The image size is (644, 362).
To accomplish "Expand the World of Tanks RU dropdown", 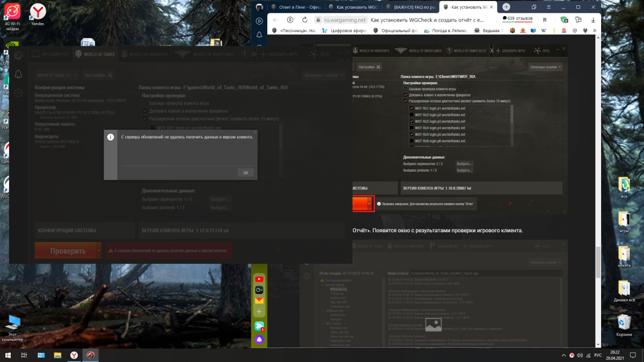I will (x=57, y=75).
